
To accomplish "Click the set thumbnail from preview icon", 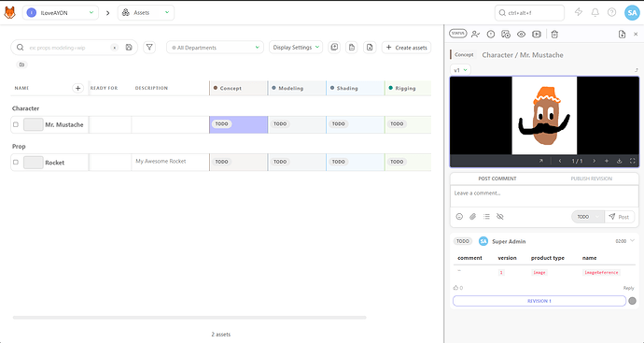I will 506,35.
